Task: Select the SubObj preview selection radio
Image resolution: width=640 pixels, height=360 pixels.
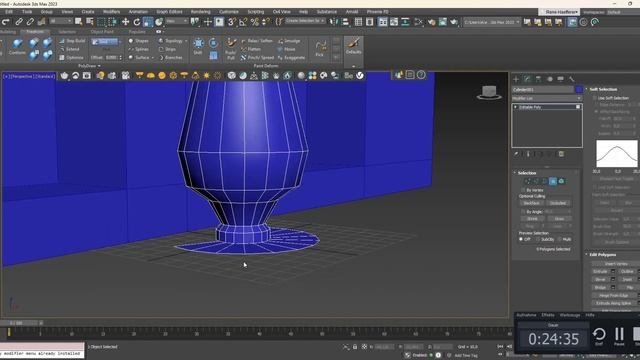Action: (538, 239)
